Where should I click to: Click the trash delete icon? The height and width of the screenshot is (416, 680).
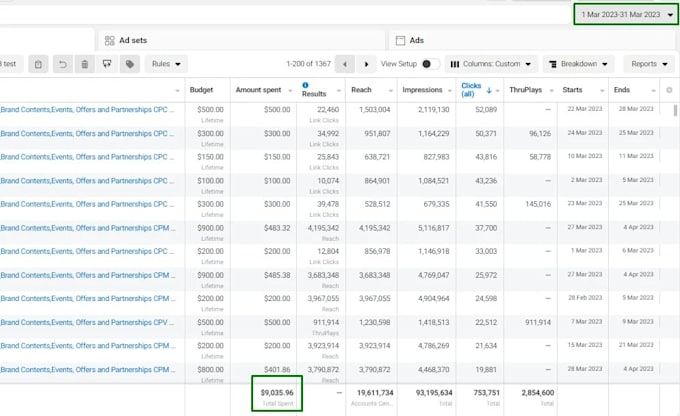[85, 64]
